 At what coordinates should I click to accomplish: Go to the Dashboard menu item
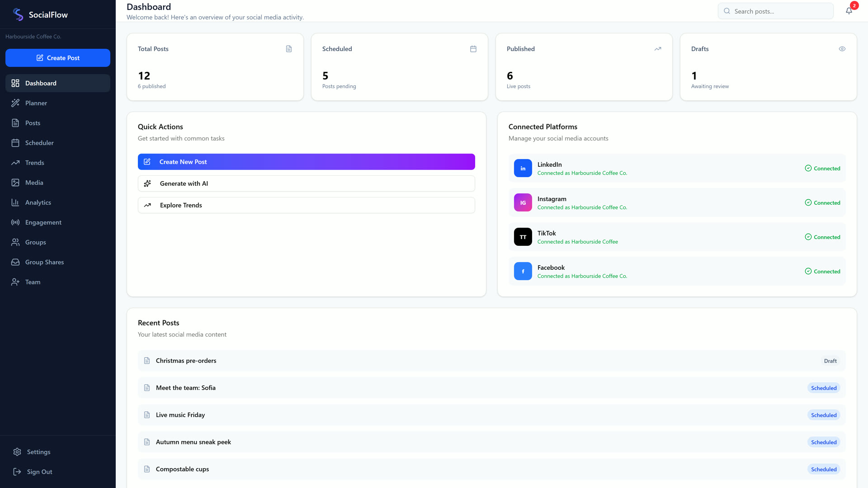point(58,83)
